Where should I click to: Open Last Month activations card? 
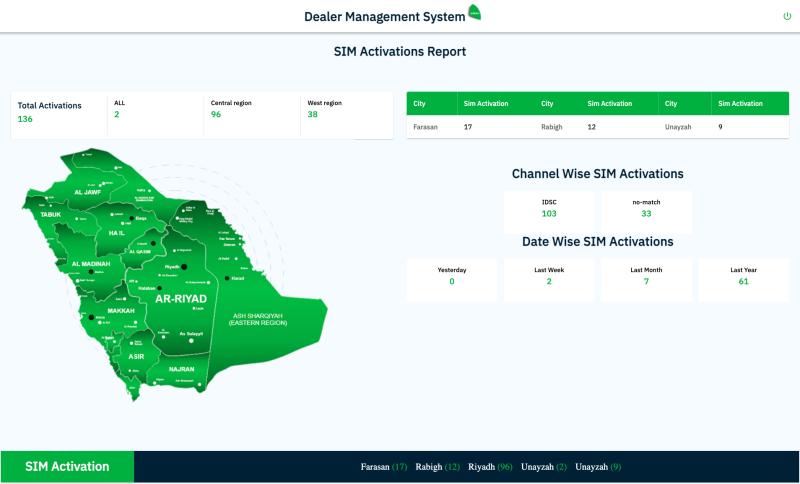(646, 276)
